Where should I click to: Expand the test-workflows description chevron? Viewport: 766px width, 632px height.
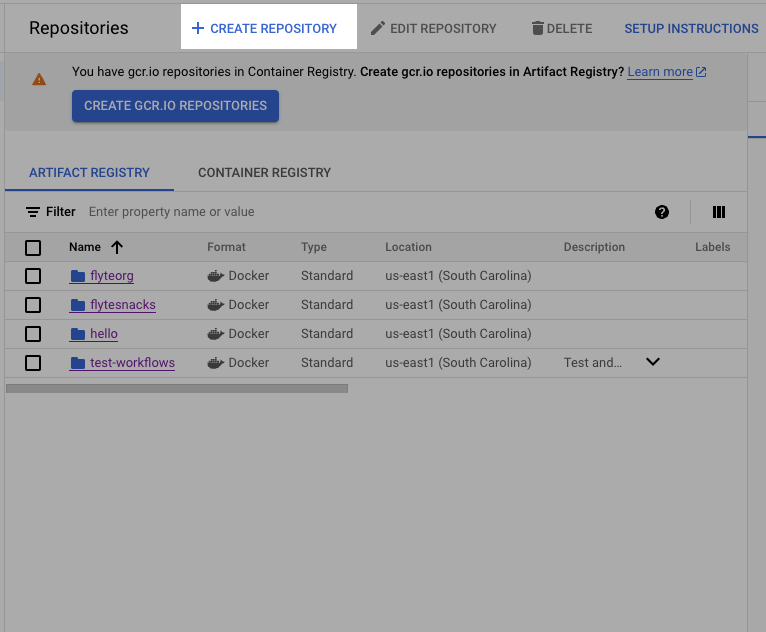pyautogui.click(x=653, y=362)
